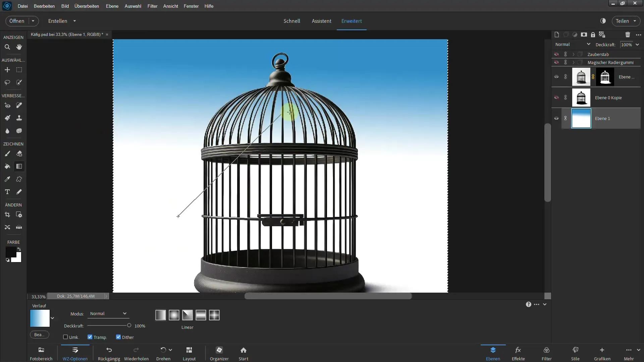
Task: Click the foreground black color swatch
Action: click(10, 252)
